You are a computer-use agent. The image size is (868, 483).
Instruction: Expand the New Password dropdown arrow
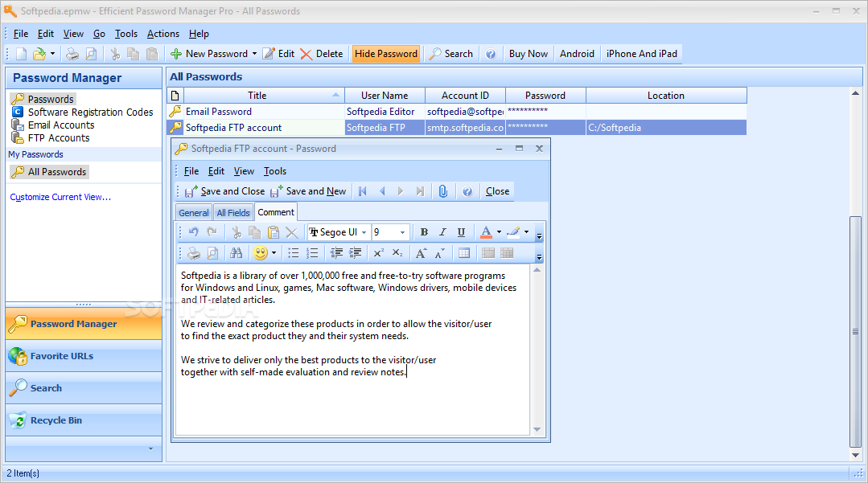click(255, 54)
